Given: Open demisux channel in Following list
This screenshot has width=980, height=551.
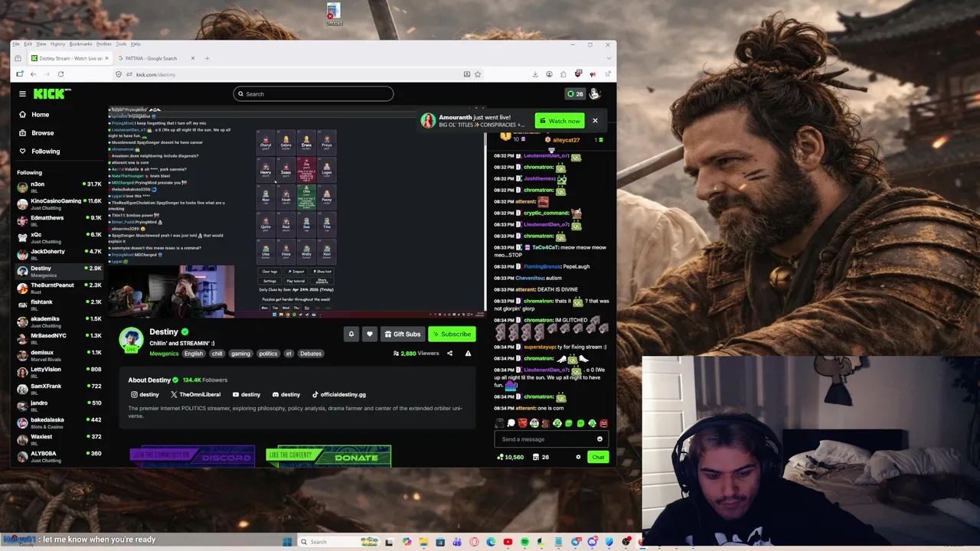Looking at the screenshot, I should [59, 355].
